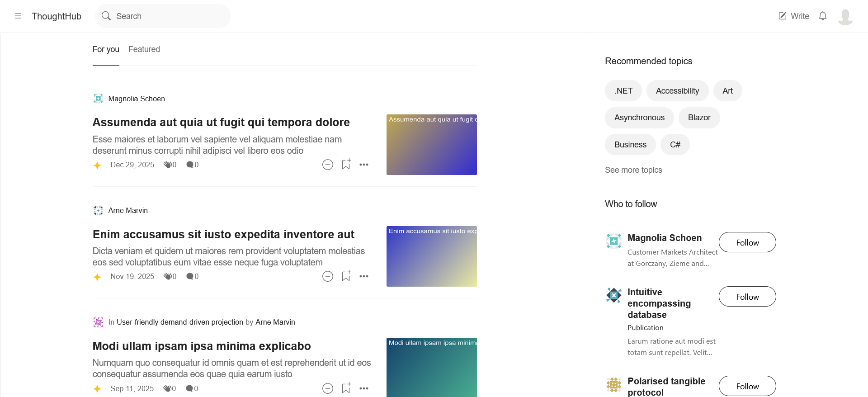Open more options for Modi ullam article
Viewport: 868px width, 397px height.
coord(364,388)
